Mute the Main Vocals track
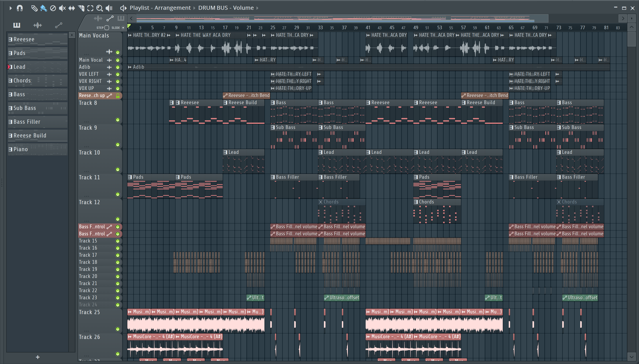Image resolution: width=639 pixels, height=364 pixels. [118, 53]
